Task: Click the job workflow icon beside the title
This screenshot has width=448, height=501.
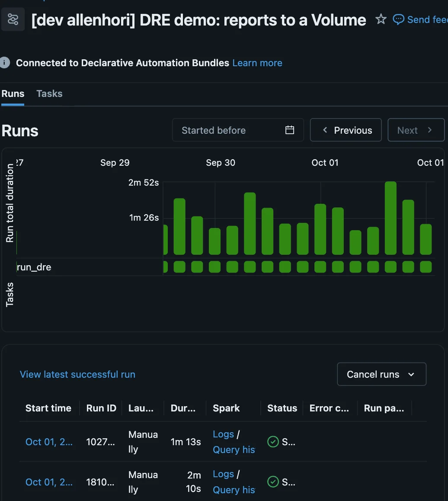Action: pos(13,19)
